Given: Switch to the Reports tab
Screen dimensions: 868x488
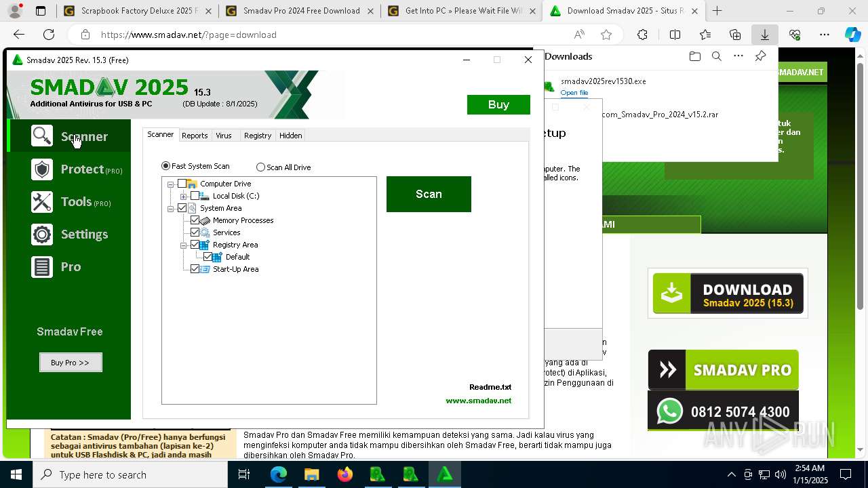Looking at the screenshot, I should 195,136.
